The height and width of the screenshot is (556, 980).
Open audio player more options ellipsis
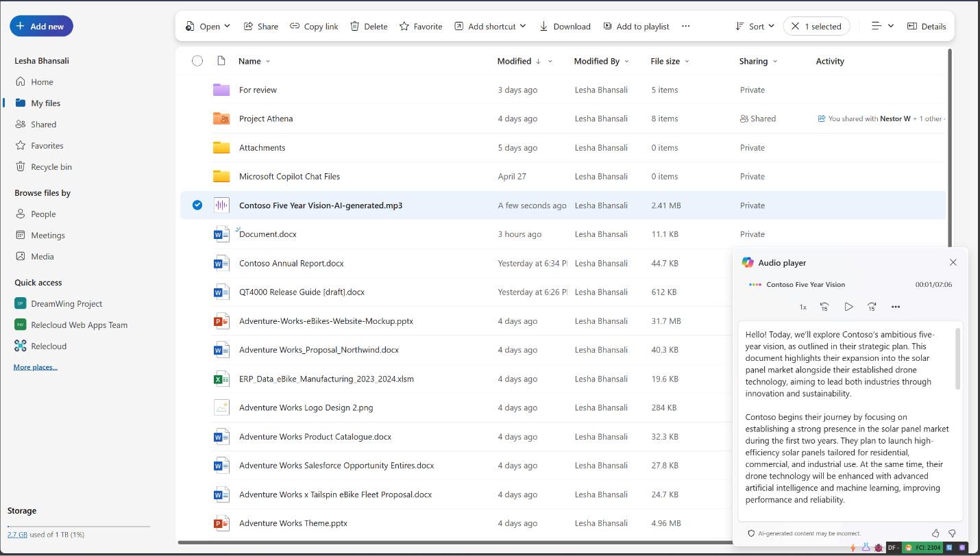(895, 307)
